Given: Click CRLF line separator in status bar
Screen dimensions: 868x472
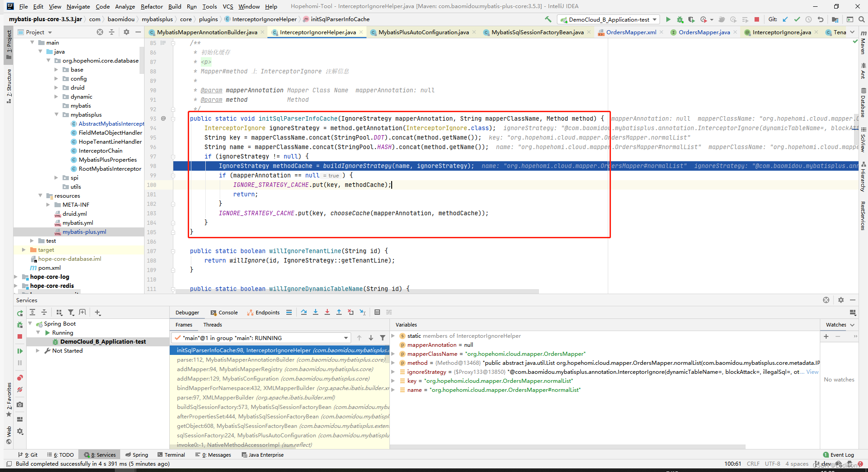Looking at the screenshot, I should [753, 464].
